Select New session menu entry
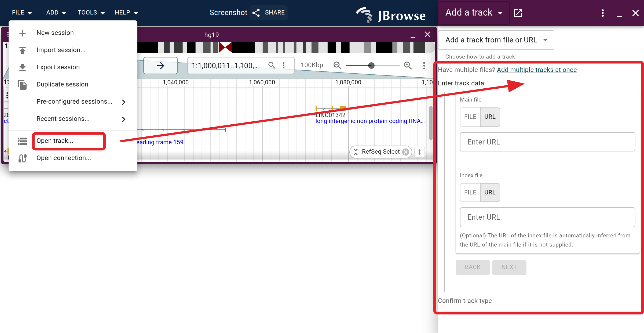The width and height of the screenshot is (644, 333). [73, 33]
